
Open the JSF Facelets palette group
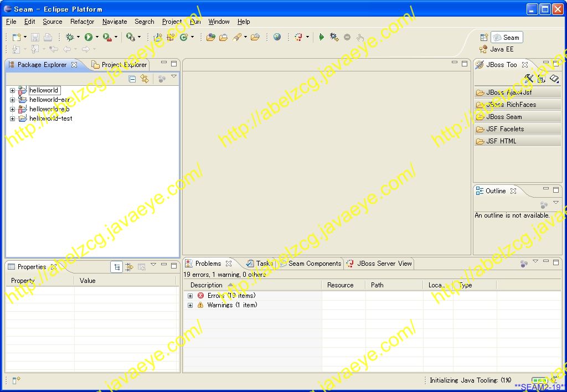[x=518, y=129]
